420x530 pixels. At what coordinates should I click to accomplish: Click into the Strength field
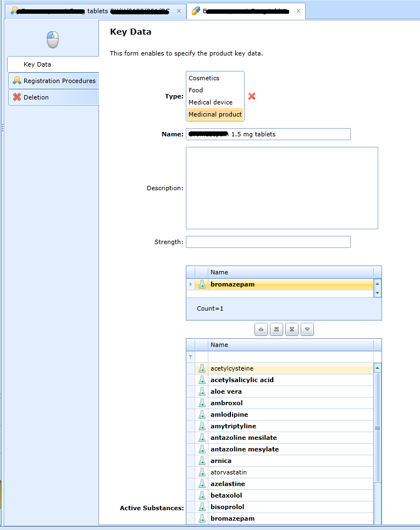point(268,242)
